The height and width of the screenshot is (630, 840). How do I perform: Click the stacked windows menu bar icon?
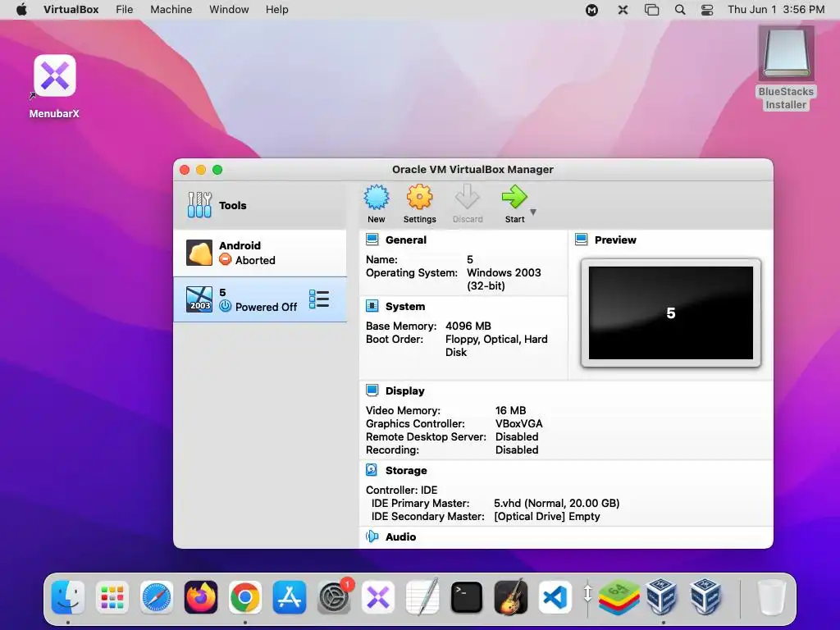point(651,10)
